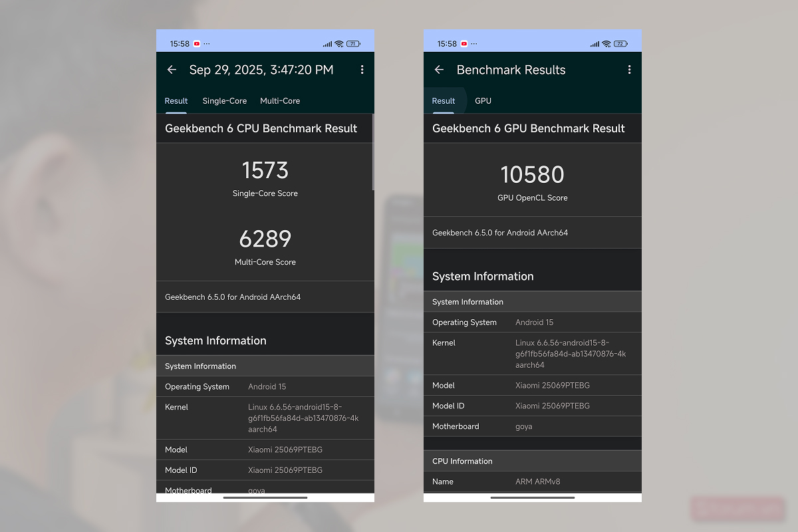Tap the 10580 GPU OpenCL Score value

click(x=533, y=175)
